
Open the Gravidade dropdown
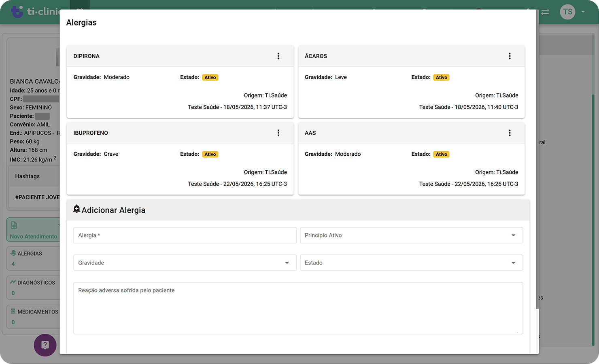(185, 263)
